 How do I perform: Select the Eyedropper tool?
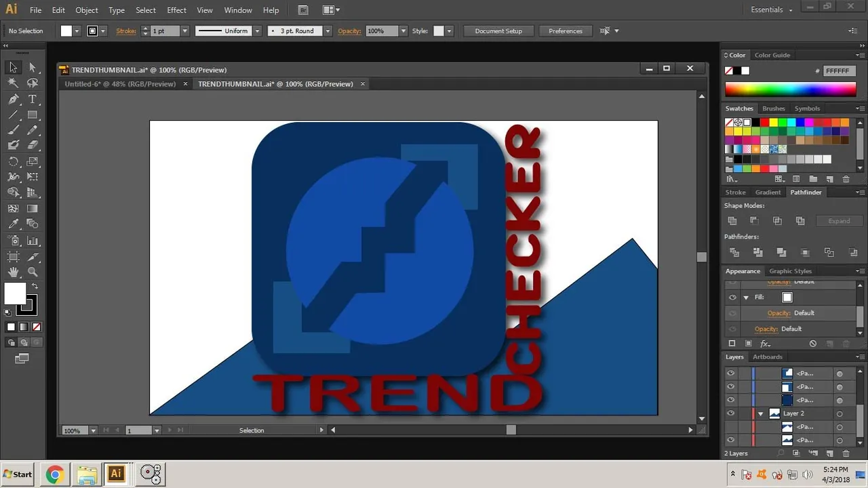click(x=13, y=224)
